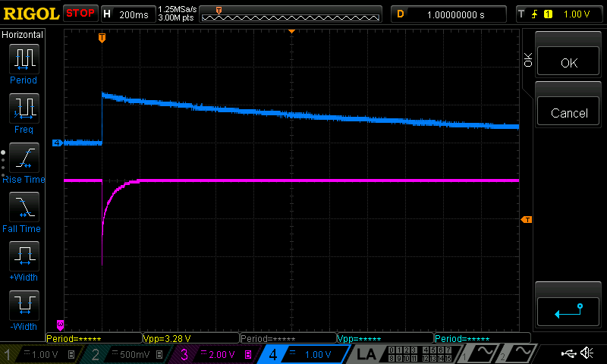Toggle channel 1 at 1.00 V
Screen dimensions: 607x364
(x=41, y=354)
